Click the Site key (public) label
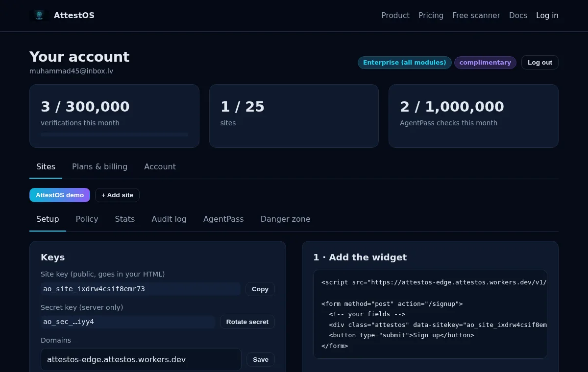The height and width of the screenshot is (372, 588). tap(103, 274)
